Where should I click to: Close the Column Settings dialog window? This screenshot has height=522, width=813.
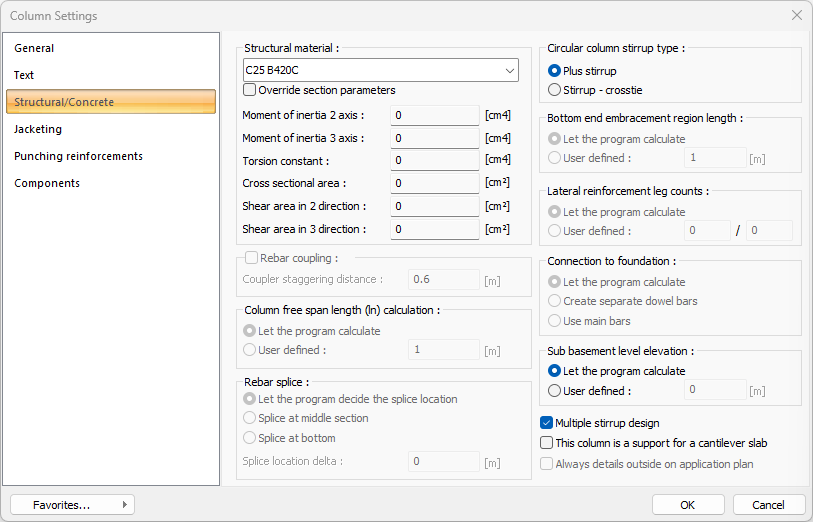click(x=796, y=15)
